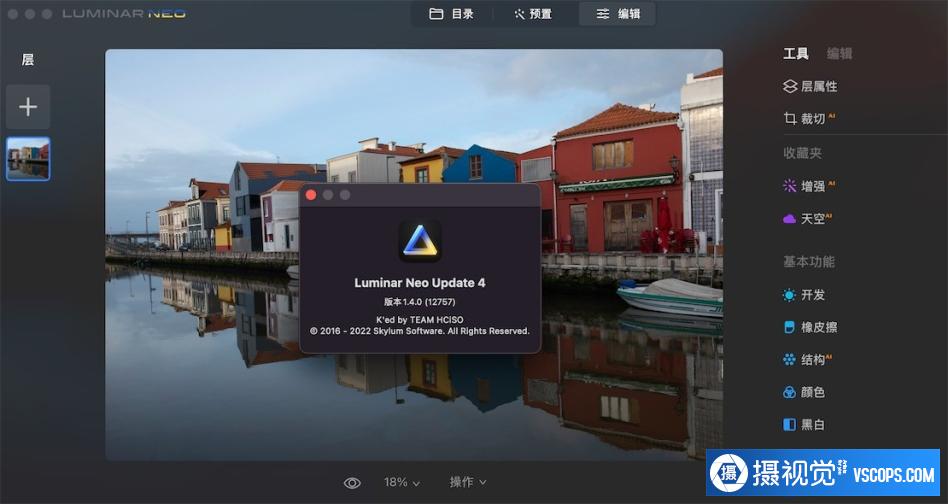Click the 颜色 color circles icon
This screenshot has height=504, width=948.
pyautogui.click(x=790, y=393)
